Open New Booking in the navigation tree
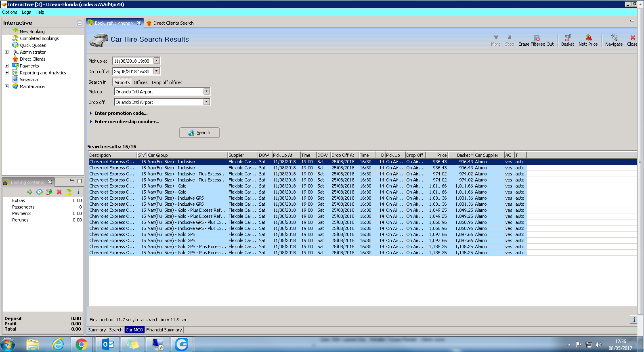 (x=32, y=32)
